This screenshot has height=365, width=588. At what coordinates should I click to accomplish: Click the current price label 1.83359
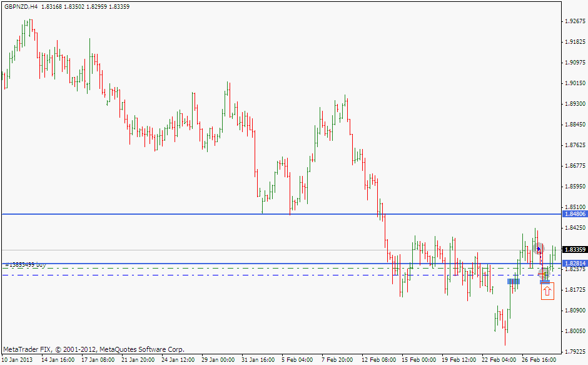pos(574,250)
